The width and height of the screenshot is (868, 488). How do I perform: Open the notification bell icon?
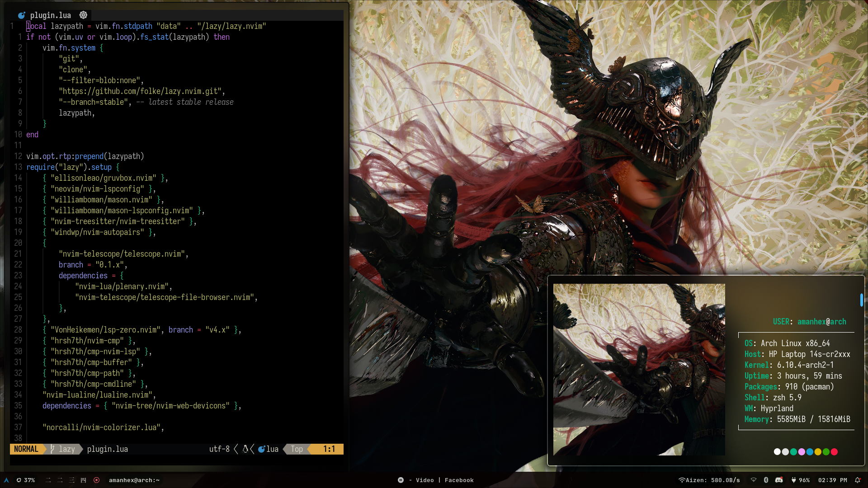[857, 480]
